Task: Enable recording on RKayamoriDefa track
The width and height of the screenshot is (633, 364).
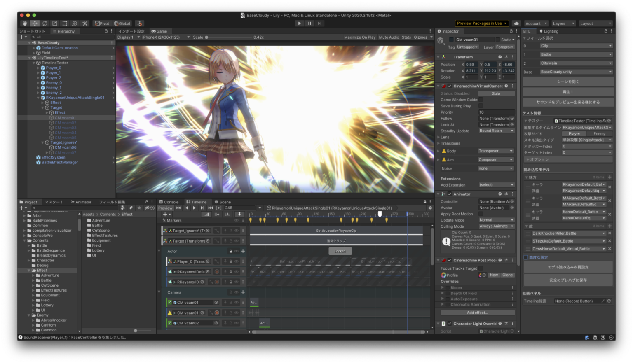Action: click(x=217, y=272)
